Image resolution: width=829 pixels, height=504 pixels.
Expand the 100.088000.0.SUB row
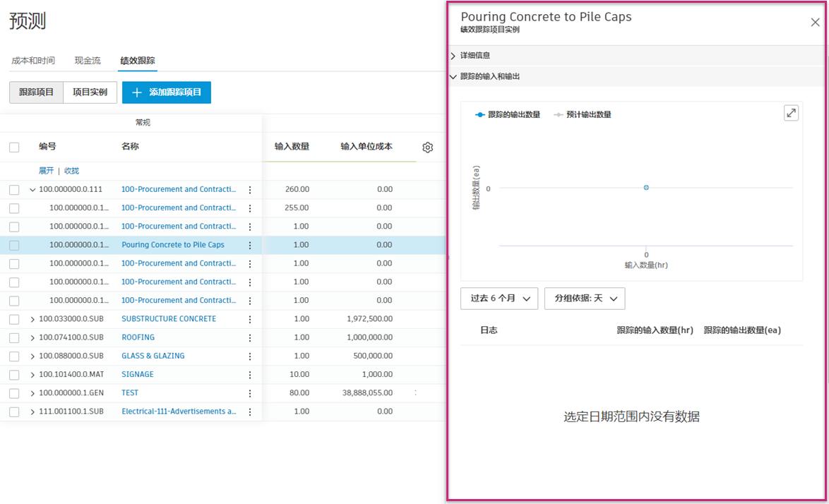(32, 356)
